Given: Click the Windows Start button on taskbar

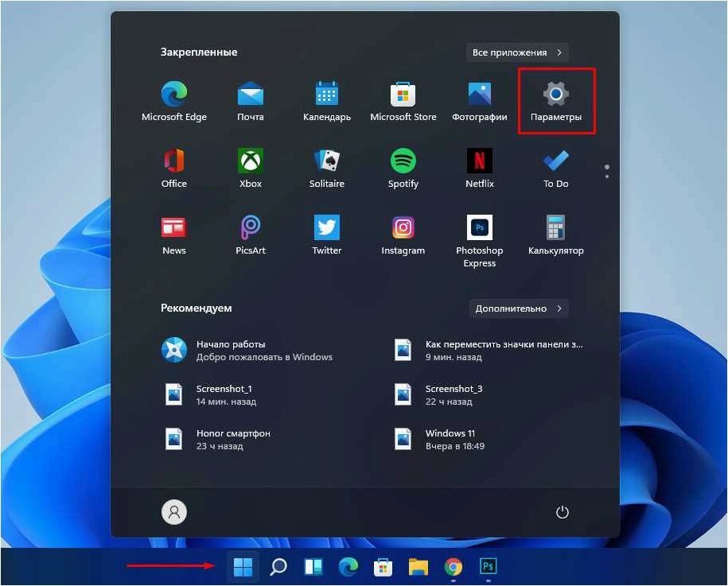Looking at the screenshot, I should pyautogui.click(x=243, y=566).
